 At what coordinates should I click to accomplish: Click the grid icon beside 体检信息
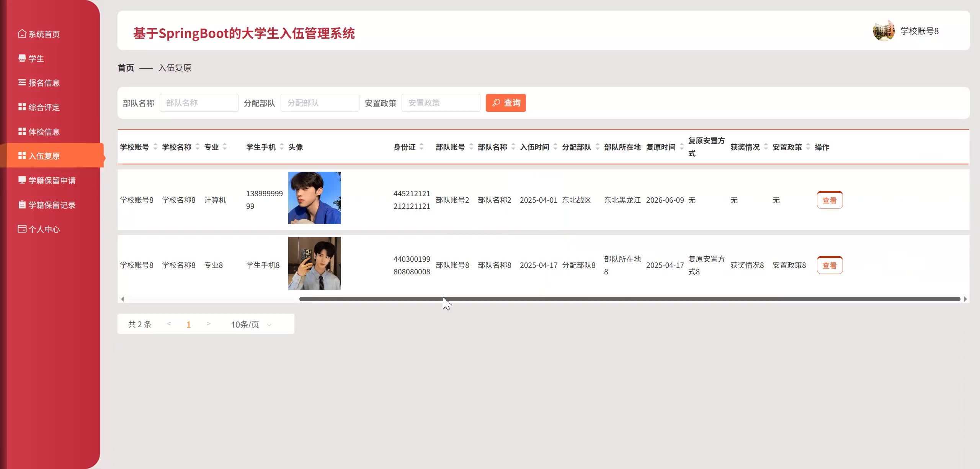click(22, 131)
